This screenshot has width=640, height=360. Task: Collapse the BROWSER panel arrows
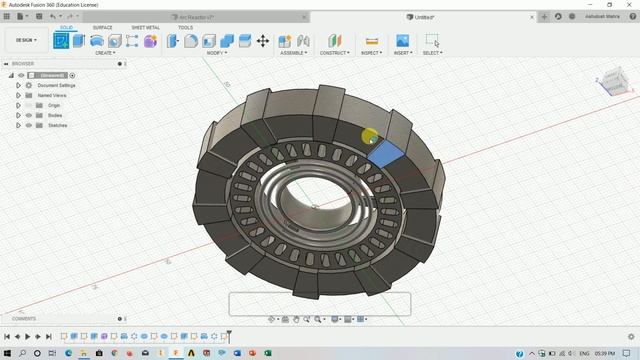point(6,64)
